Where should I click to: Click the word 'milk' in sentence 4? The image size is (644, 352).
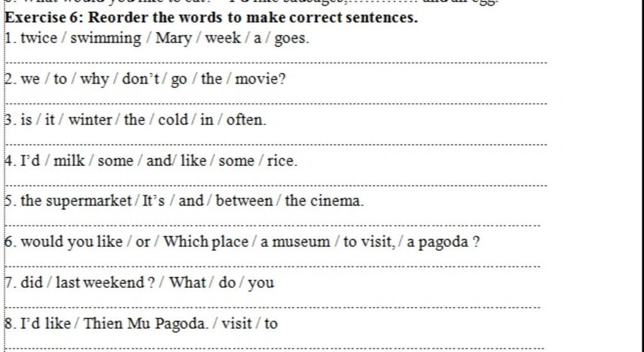coord(69,160)
